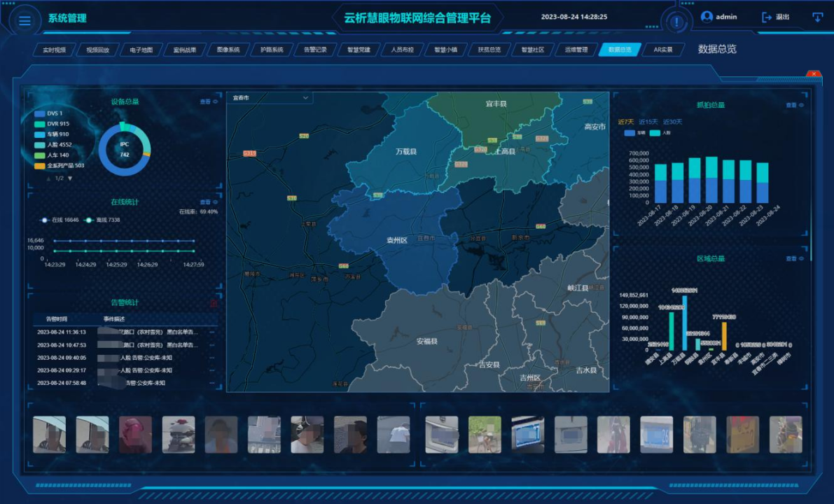Open the AR实景 tab

click(663, 50)
